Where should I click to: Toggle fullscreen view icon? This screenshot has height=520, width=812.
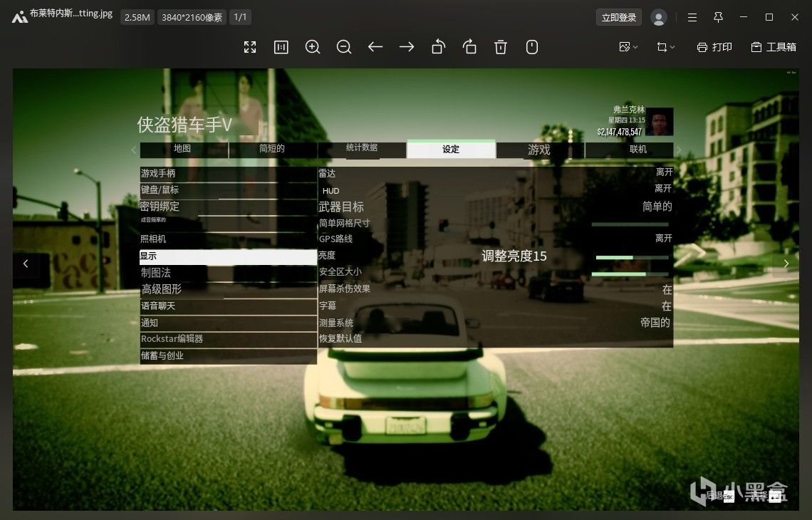pyautogui.click(x=250, y=47)
